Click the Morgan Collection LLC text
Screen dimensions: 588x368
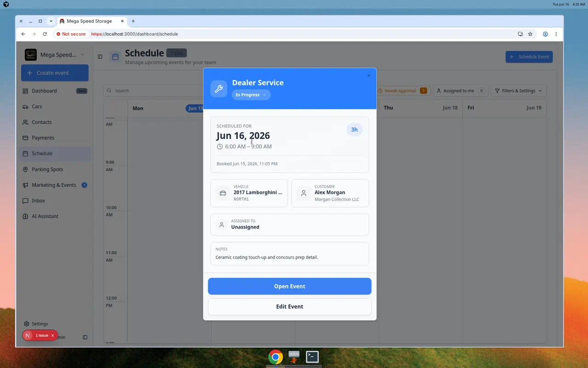(x=337, y=199)
